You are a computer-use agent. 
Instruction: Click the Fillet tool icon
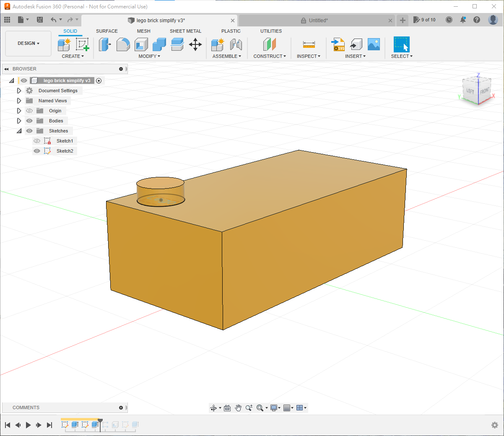(123, 44)
